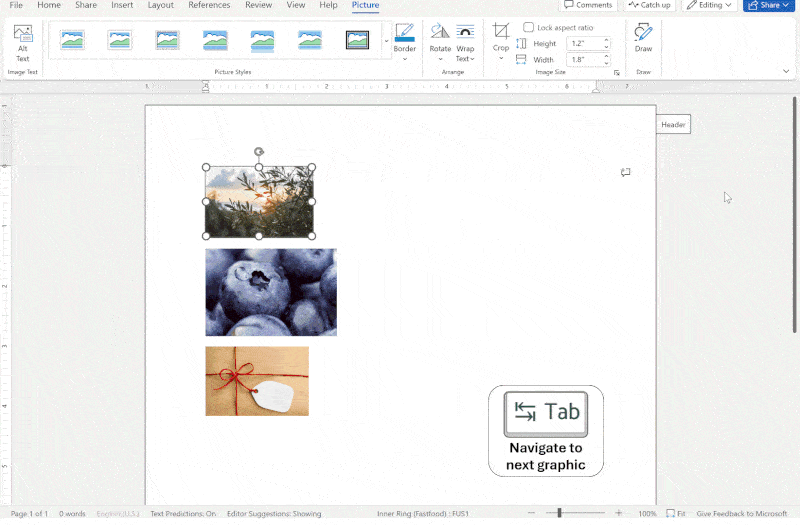Open the Border dropdown
Image resolution: width=800 pixels, height=525 pixels.
[x=405, y=42]
